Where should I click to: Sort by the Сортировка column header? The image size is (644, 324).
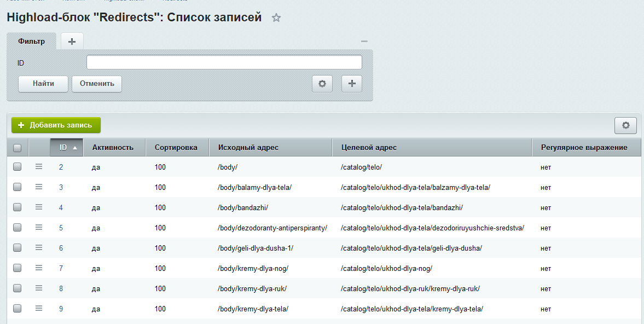(175, 147)
